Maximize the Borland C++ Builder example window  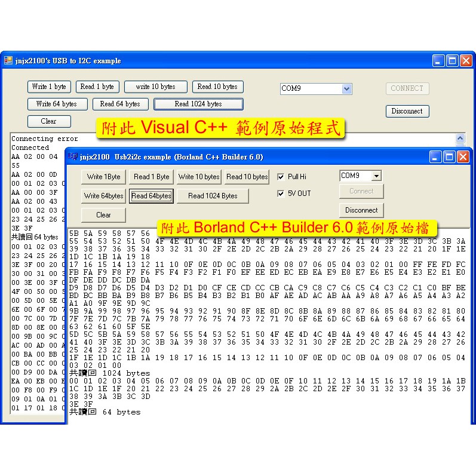pos(450,157)
